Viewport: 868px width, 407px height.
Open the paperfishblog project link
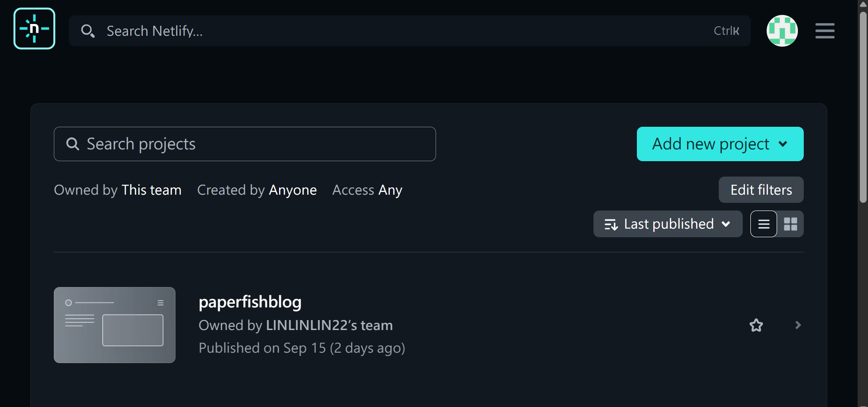[250, 302]
